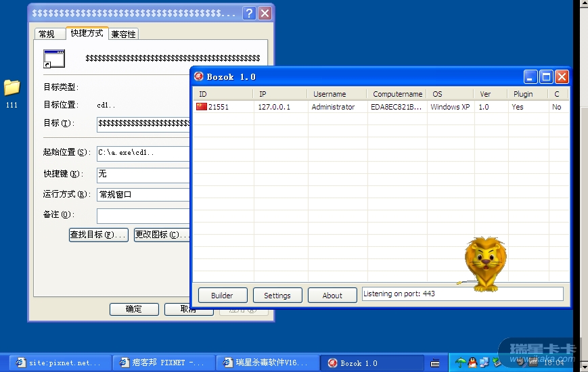Image resolution: width=588 pixels, height=372 pixels.
Task: Click the network computers tray icon
Action: (x=484, y=363)
